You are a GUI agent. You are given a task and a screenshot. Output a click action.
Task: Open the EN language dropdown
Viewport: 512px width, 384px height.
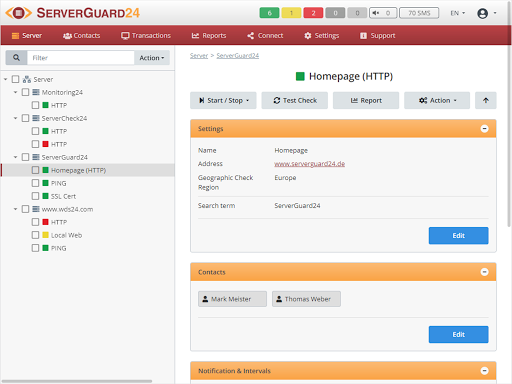click(457, 13)
